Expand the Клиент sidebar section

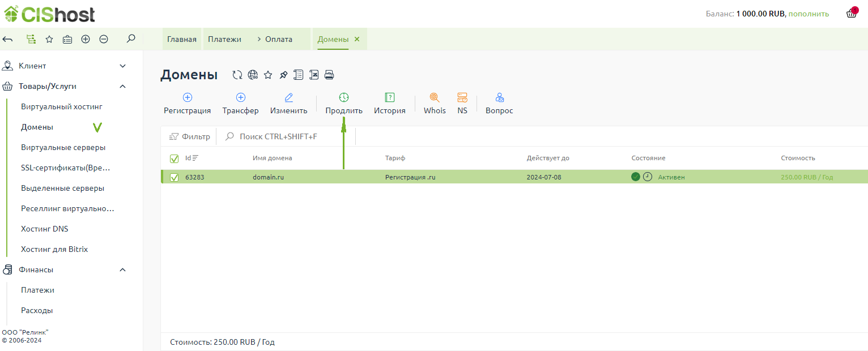click(122, 66)
